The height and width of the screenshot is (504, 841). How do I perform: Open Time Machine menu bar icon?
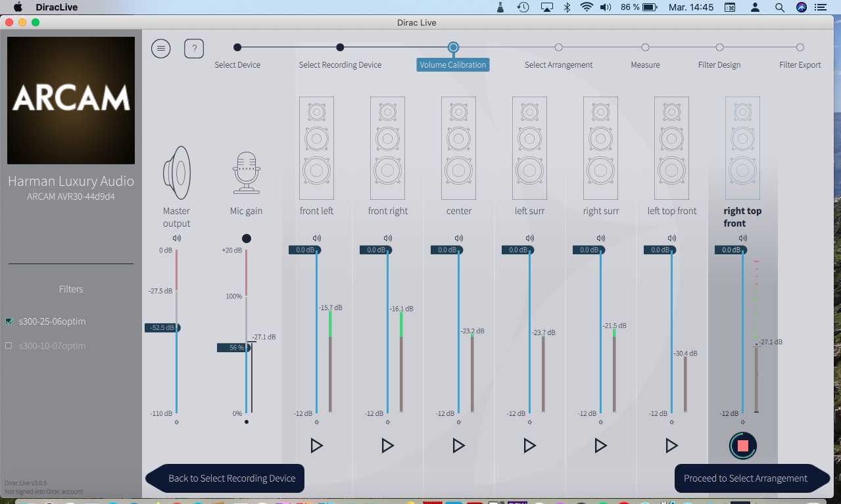coord(523,7)
